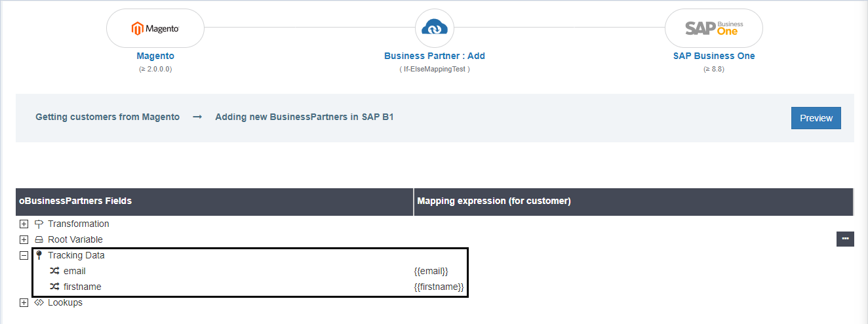Click the Magento logo badge
This screenshot has height=324, width=868.
(155, 28)
